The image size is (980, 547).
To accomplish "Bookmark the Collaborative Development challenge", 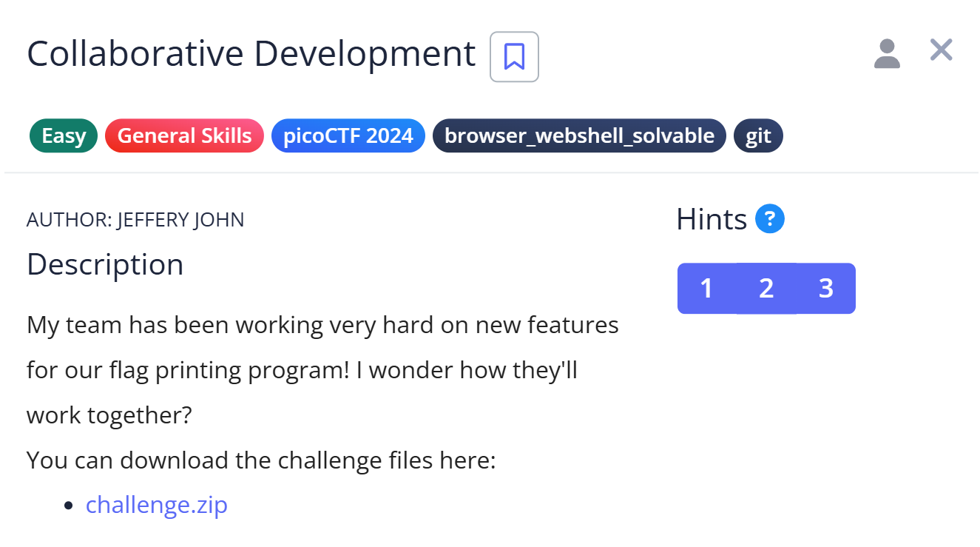I will coord(514,56).
